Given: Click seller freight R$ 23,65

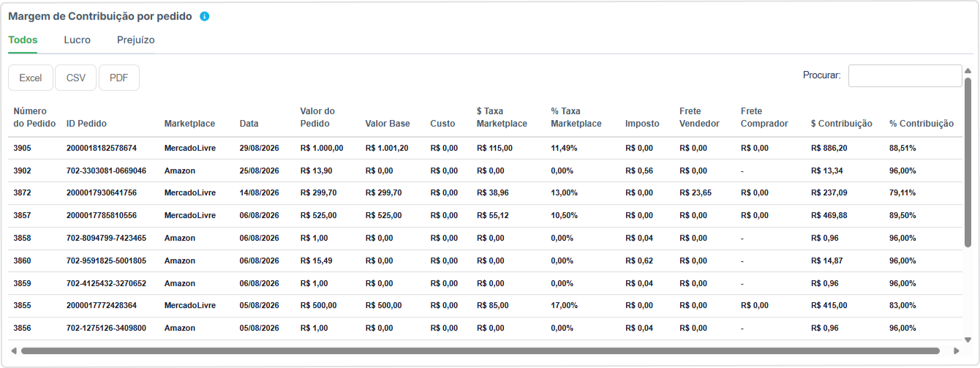Looking at the screenshot, I should (696, 193).
